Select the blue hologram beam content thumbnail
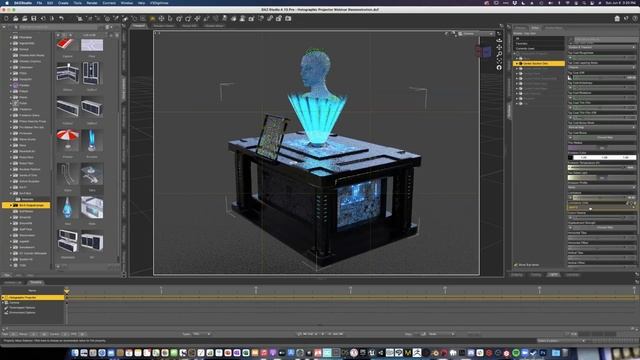The width and height of the screenshot is (640, 360). point(92,141)
